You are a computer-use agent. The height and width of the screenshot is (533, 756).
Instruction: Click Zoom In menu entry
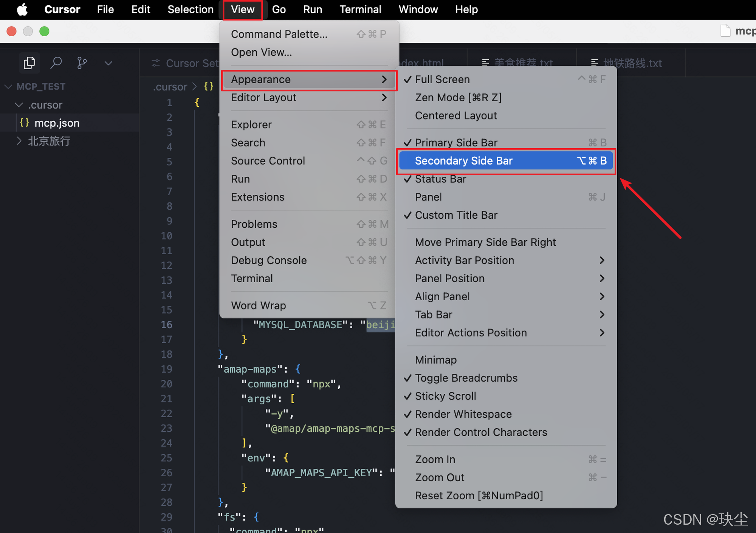click(x=435, y=459)
